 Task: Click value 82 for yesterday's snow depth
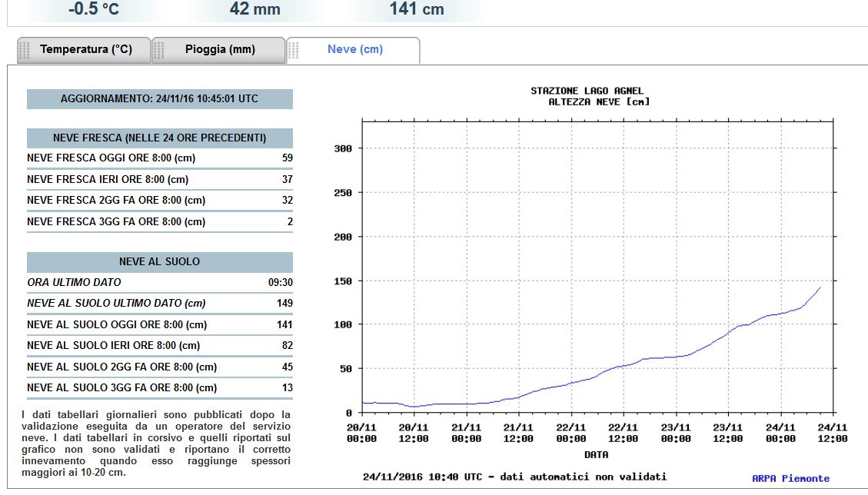(x=288, y=346)
